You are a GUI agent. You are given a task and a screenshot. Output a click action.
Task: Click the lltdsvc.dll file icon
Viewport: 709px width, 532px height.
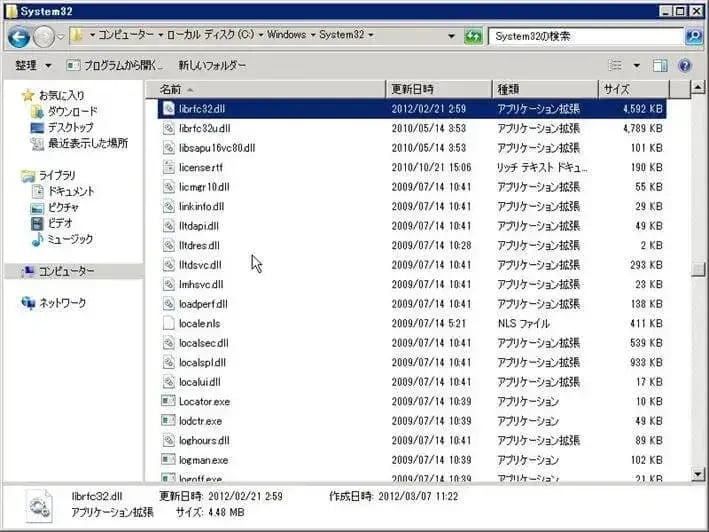click(169, 265)
